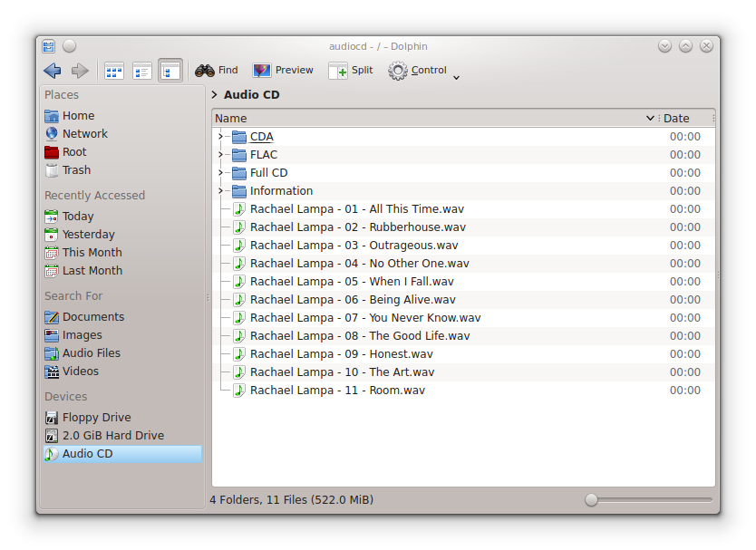Toggle the Preview toolbar button

[x=283, y=71]
